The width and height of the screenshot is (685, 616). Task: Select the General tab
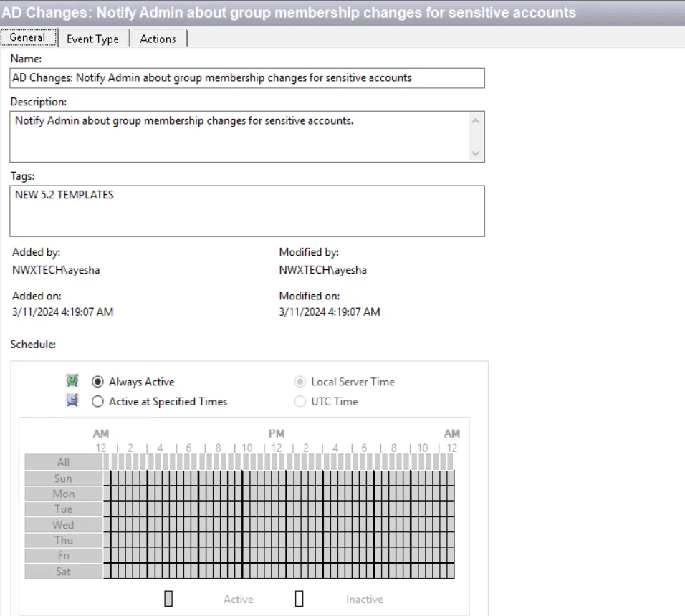pyautogui.click(x=28, y=37)
